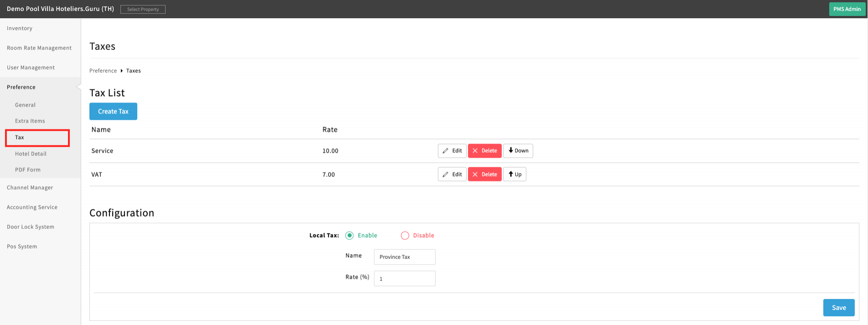Click the X Delete icon for Service tax
868x325 pixels.
(475, 151)
